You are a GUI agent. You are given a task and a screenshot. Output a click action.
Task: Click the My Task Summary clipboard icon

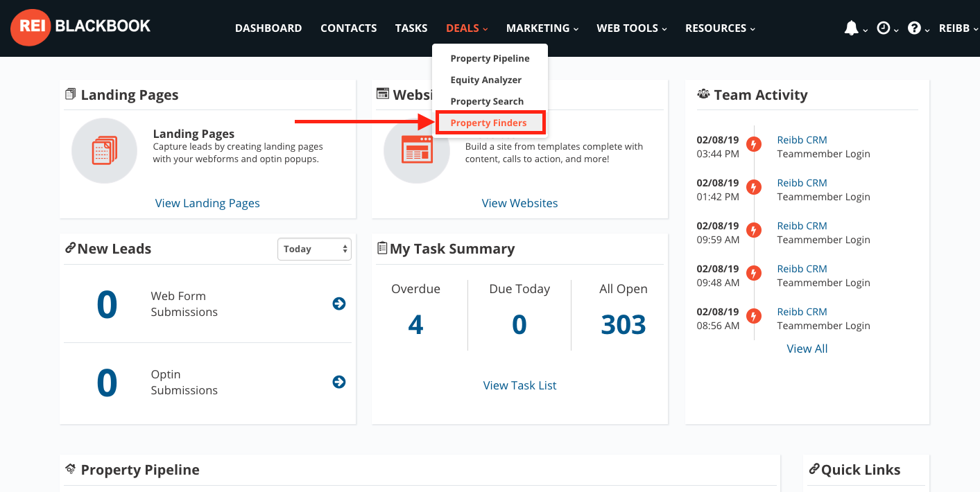382,248
